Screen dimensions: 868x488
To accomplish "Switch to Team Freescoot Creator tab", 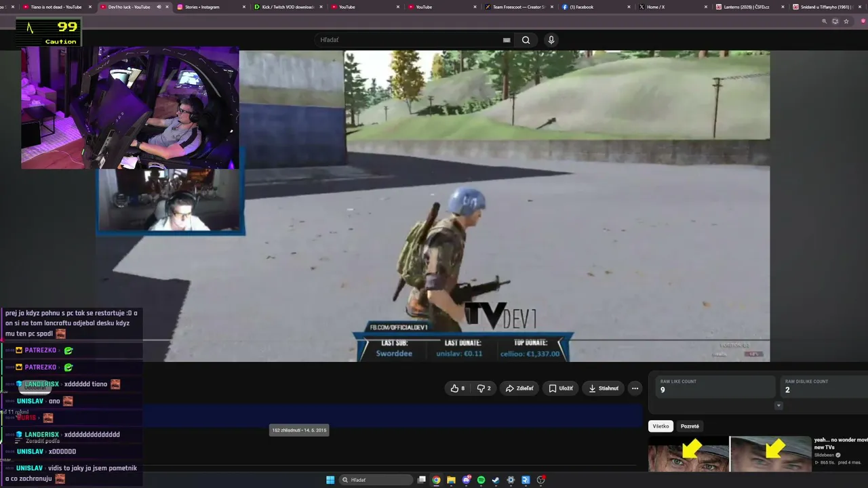I will pos(519,7).
